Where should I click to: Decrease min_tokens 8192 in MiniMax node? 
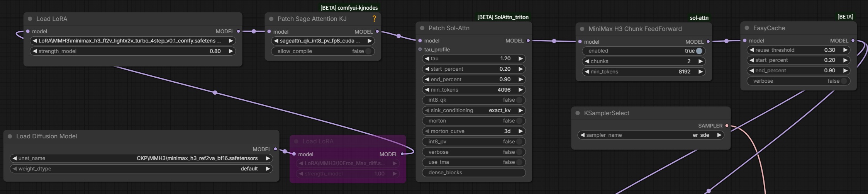(x=587, y=71)
